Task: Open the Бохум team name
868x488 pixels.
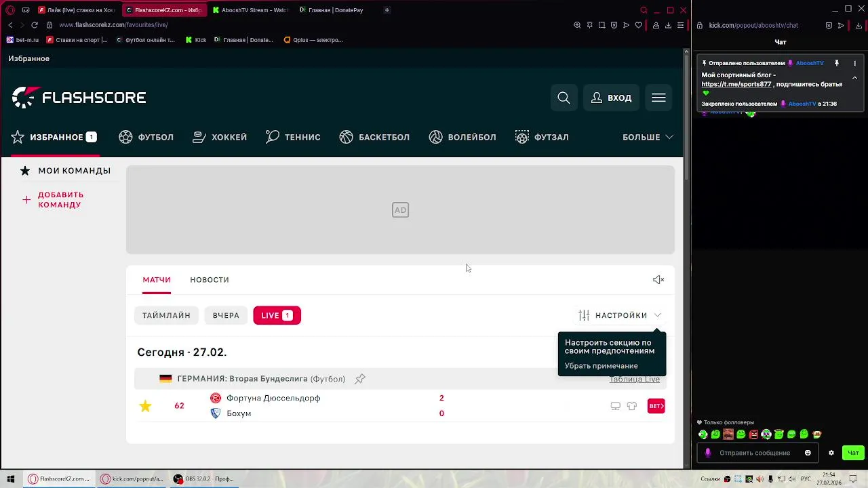Action: pyautogui.click(x=239, y=413)
